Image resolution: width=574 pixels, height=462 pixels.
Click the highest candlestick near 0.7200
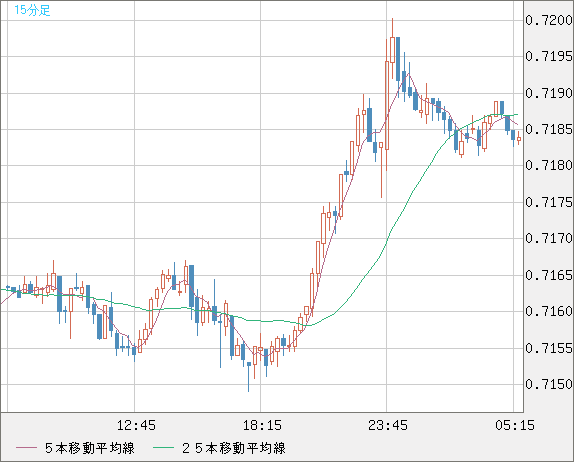pos(392,49)
